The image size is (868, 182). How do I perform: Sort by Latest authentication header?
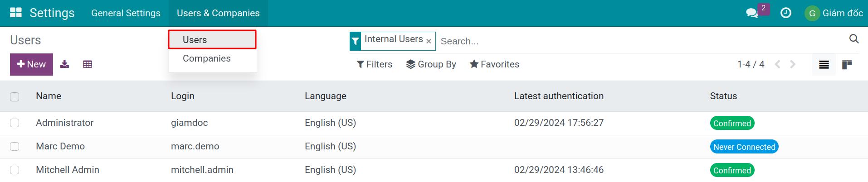559,96
